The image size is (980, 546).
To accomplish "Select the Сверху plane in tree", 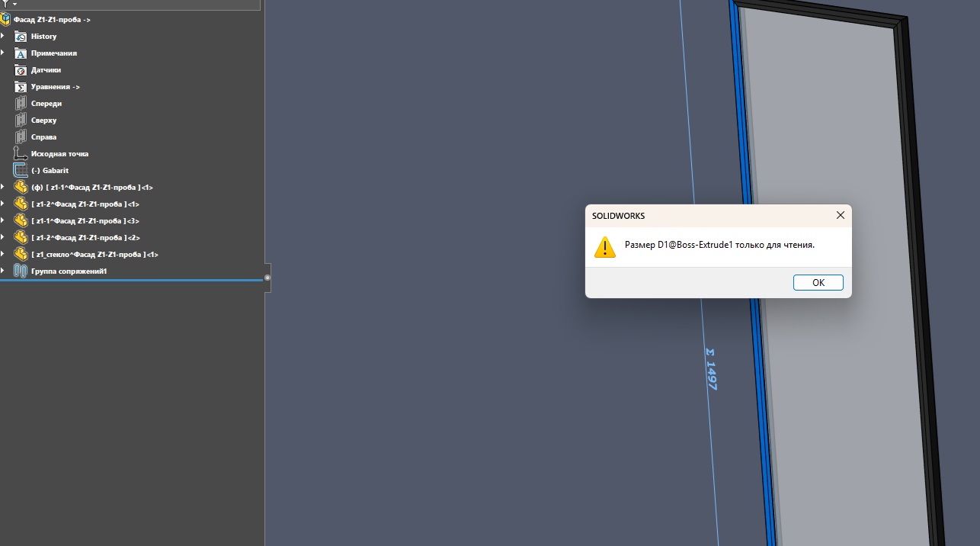I will pyautogui.click(x=43, y=120).
